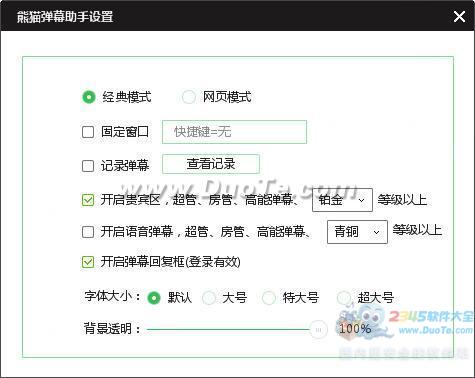This screenshot has width=475, height=378.
Task: Click the 背景透明 label
Action: [x=112, y=329]
